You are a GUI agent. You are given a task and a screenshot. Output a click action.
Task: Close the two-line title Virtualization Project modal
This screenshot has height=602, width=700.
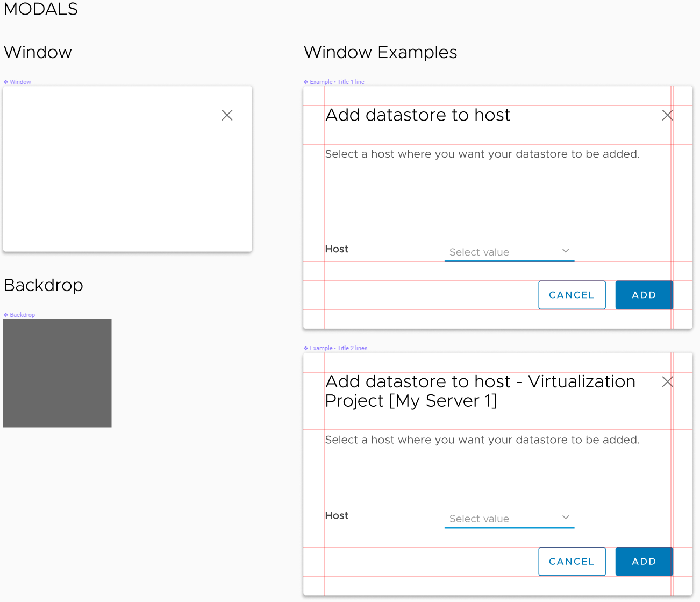(667, 382)
